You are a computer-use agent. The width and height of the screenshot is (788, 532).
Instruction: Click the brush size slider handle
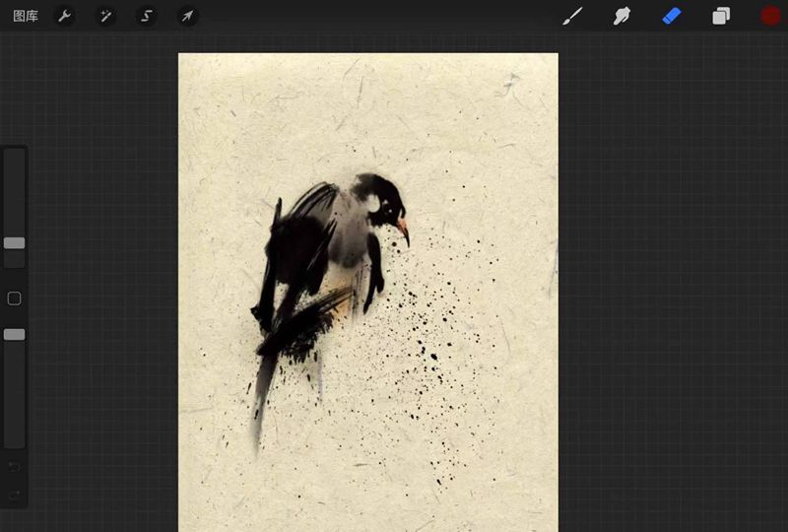coord(14,242)
